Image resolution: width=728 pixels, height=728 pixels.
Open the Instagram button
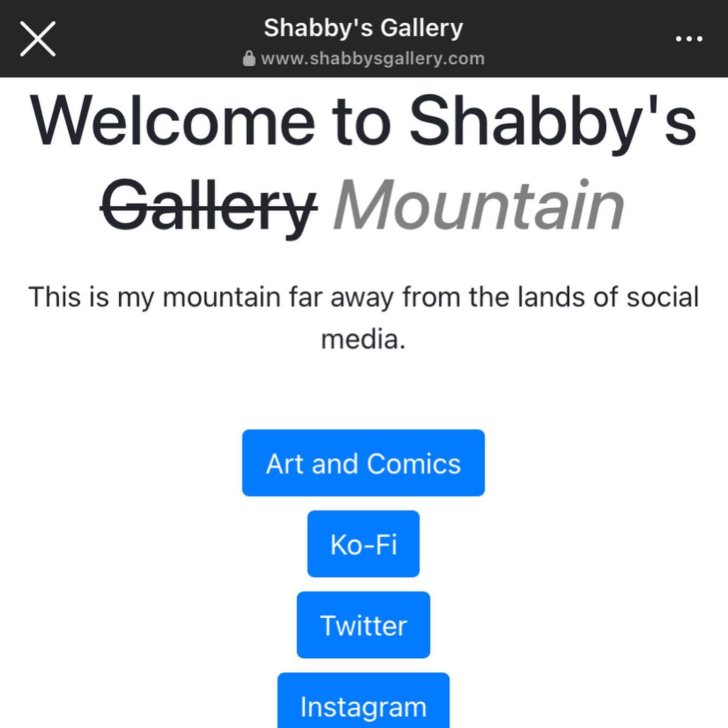click(x=363, y=706)
